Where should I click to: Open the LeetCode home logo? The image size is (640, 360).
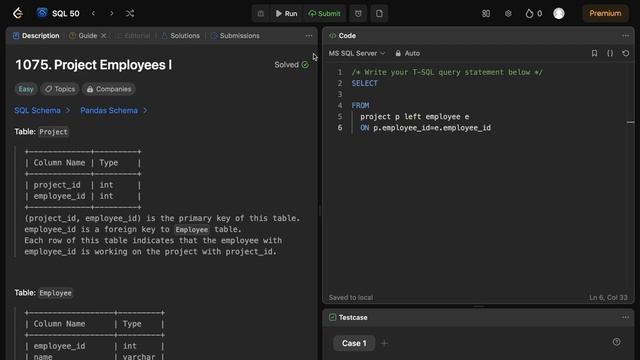tap(18, 13)
